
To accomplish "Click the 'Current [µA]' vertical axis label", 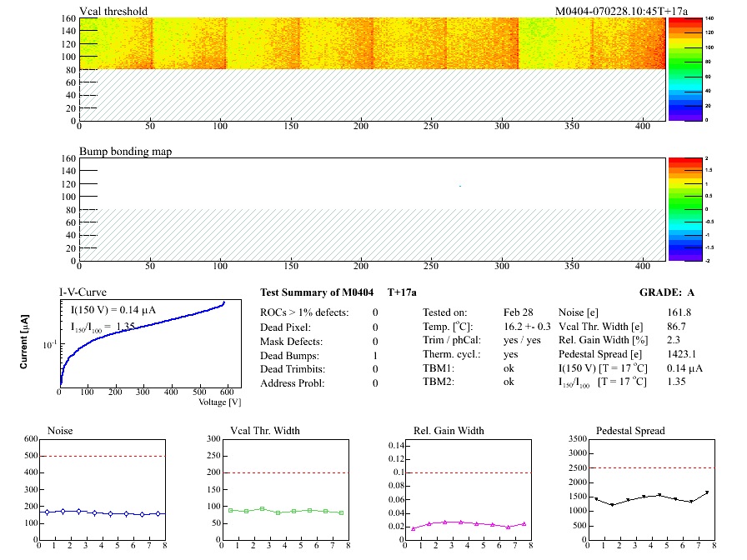I will (x=24, y=342).
